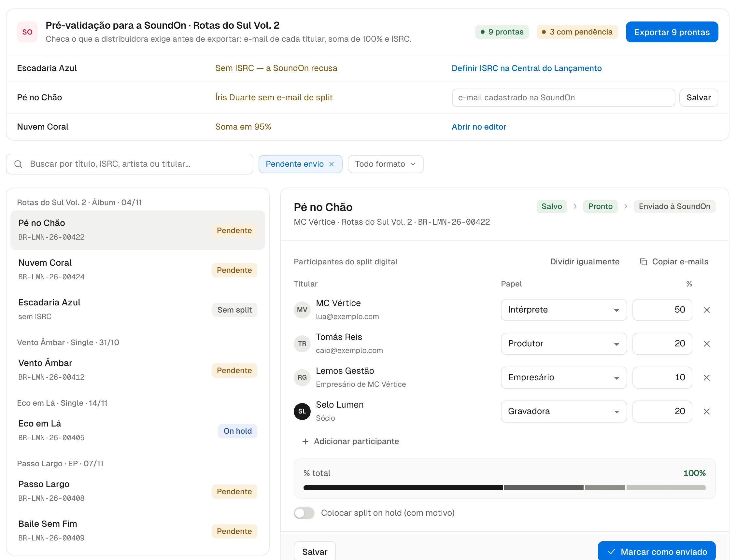Viewport: 736px width, 560px height.
Task: Click the search magnifier icon
Action: pyautogui.click(x=18, y=164)
